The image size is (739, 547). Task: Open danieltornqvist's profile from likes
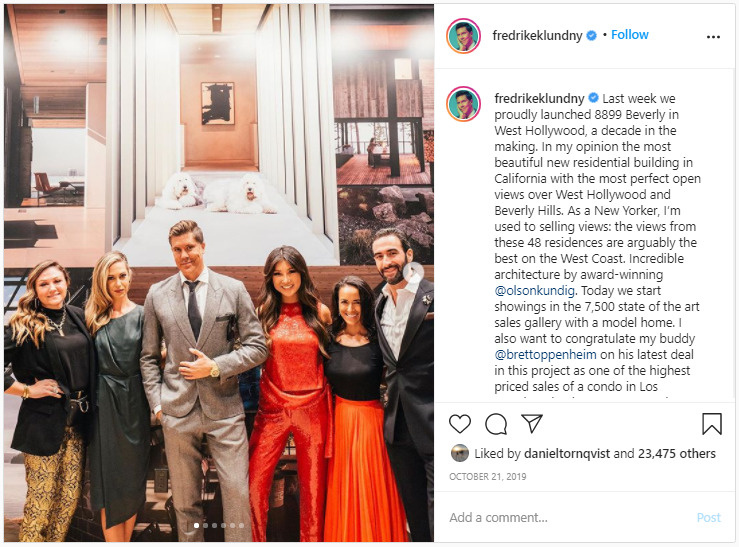tap(565, 453)
